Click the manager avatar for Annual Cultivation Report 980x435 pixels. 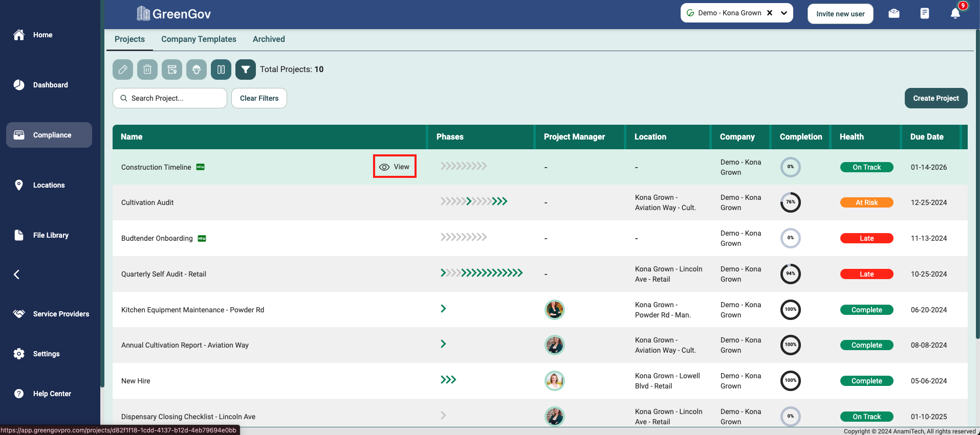[555, 345]
